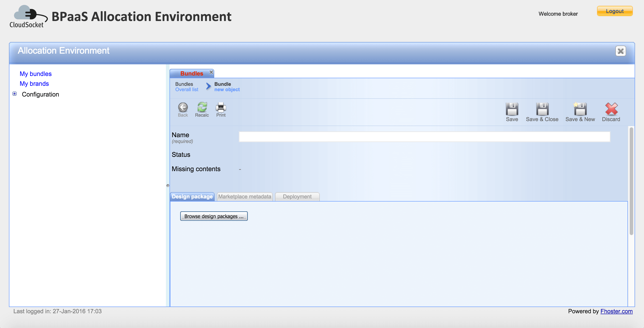This screenshot has height=328, width=644.
Task: Click the Overall list breadcrumb link
Action: tap(186, 90)
